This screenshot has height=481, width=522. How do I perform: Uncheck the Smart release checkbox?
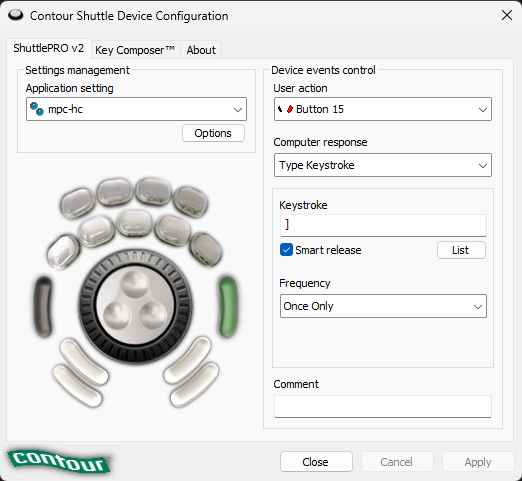pyautogui.click(x=286, y=250)
